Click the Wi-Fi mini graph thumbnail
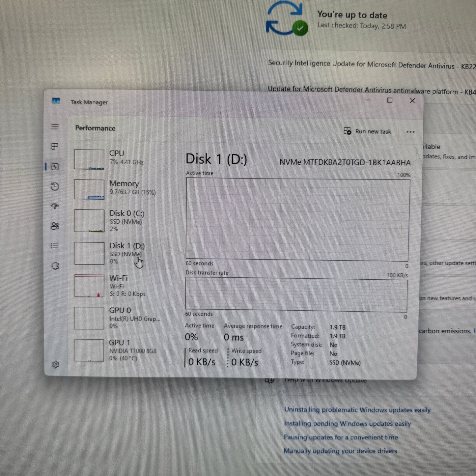This screenshot has width=476, height=476. click(89, 286)
